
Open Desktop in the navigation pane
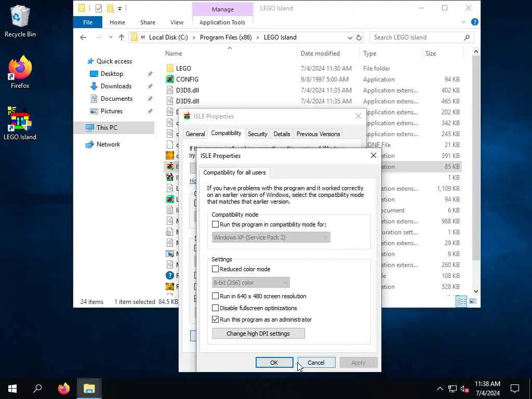click(x=112, y=74)
